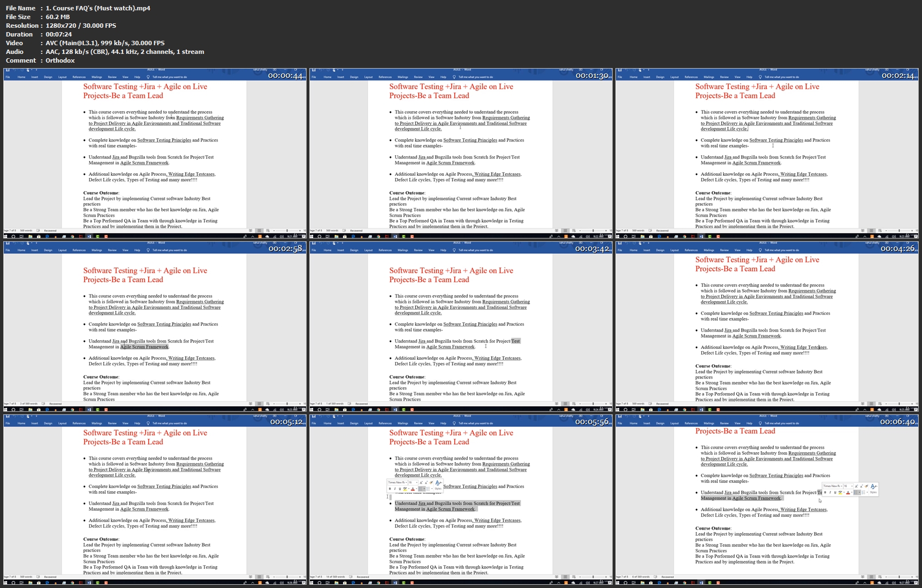
Task: Open Help tab in the 00:06:40 frame
Action: pyautogui.click(x=749, y=423)
